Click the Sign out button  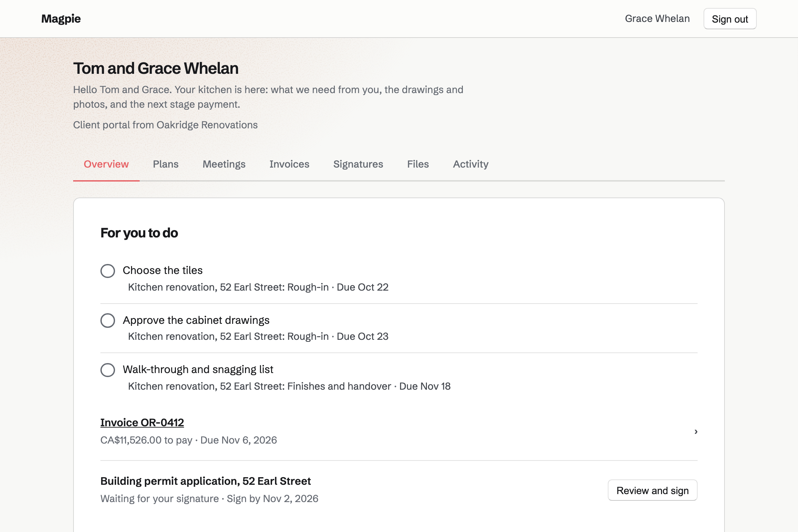point(730,19)
